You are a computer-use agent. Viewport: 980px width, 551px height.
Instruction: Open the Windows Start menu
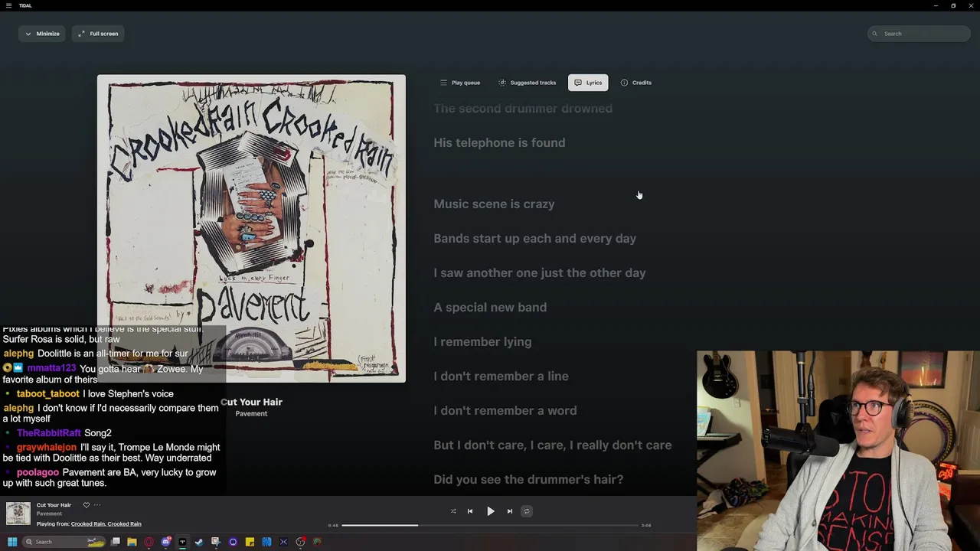[x=12, y=542]
